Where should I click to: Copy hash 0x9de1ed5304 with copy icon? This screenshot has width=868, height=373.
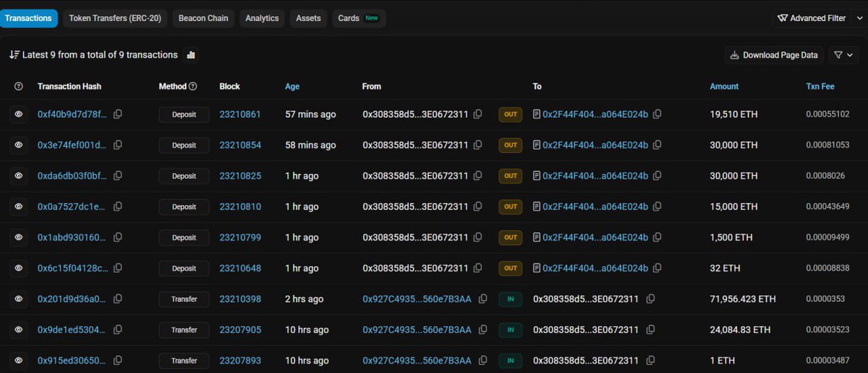tap(118, 330)
